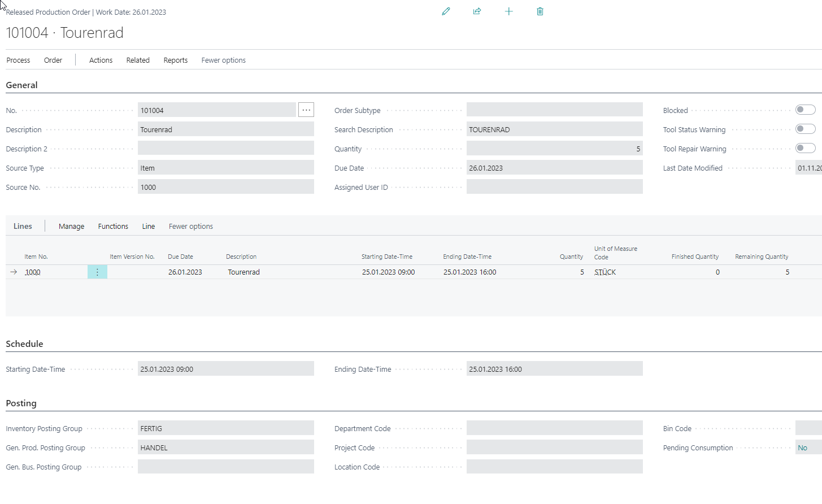Open the Related menu

pos(138,60)
